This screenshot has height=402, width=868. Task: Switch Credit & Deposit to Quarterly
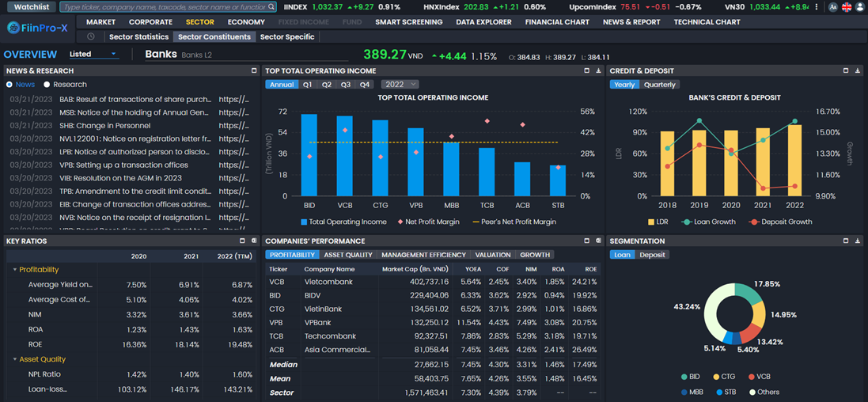[659, 85]
